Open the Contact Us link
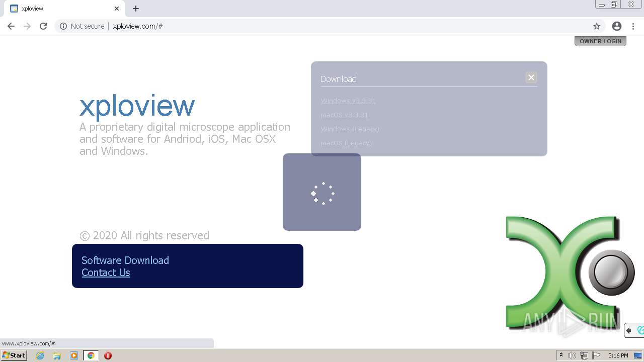This screenshot has width=644, height=362. (x=106, y=273)
